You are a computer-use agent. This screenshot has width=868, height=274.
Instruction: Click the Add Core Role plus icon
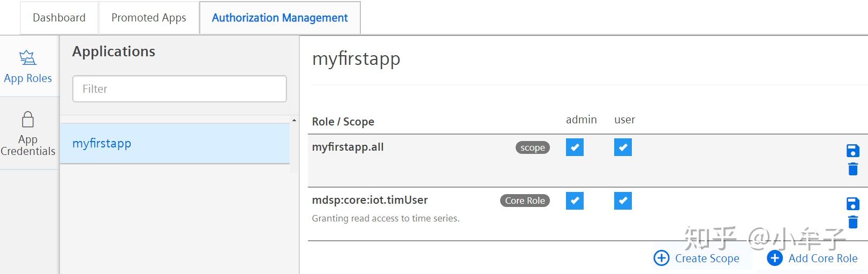(x=775, y=258)
